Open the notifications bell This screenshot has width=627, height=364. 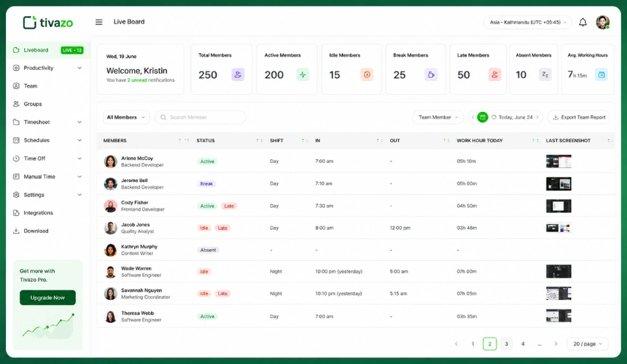click(x=583, y=22)
